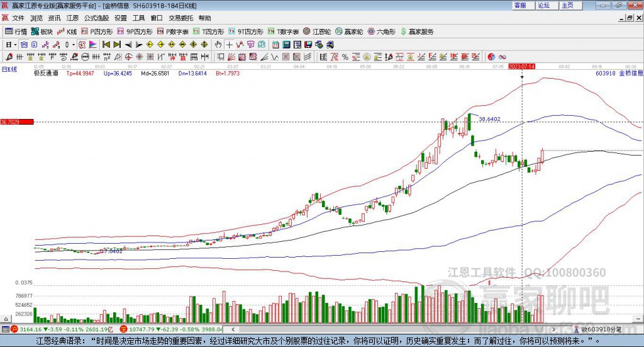Select the crosshair cursor tool

coord(230,45)
